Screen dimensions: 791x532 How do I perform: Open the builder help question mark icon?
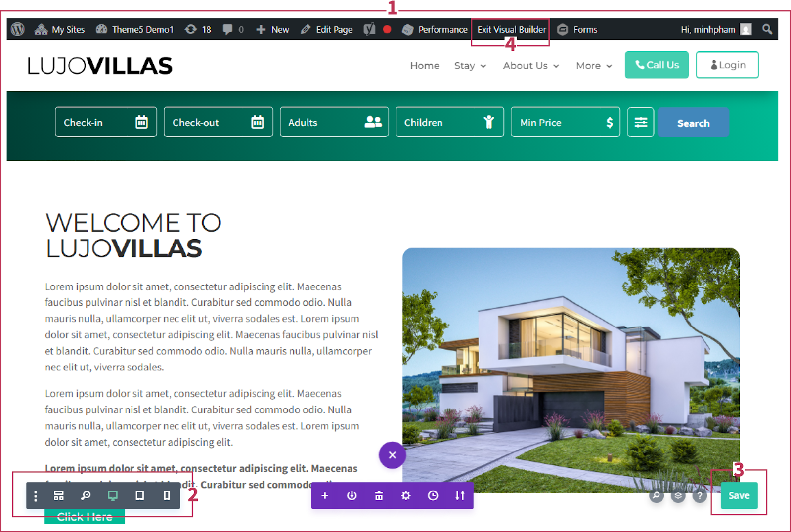pyautogui.click(x=700, y=495)
